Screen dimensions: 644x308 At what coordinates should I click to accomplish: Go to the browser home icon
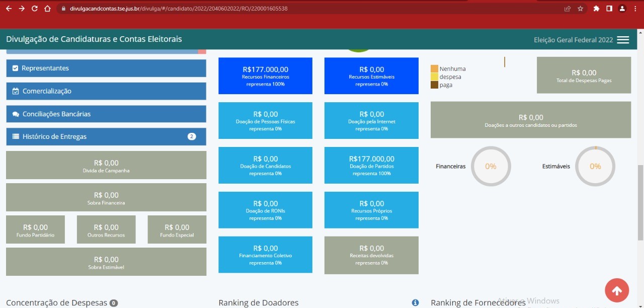[47, 9]
